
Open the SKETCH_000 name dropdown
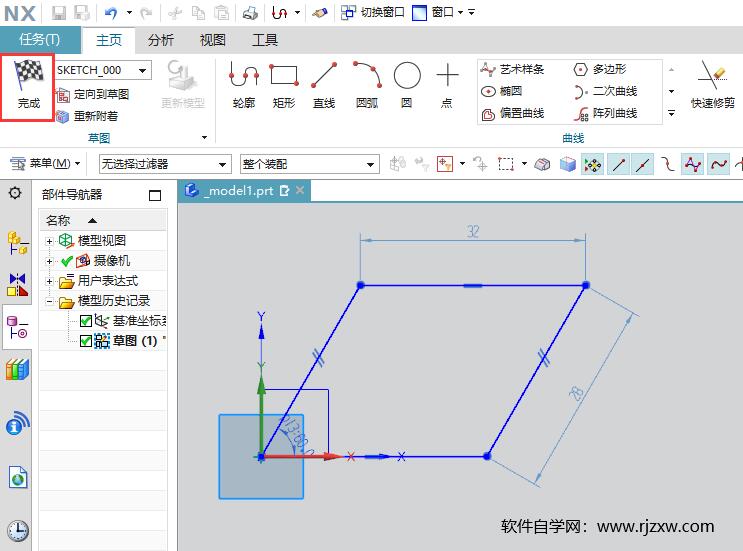click(142, 71)
